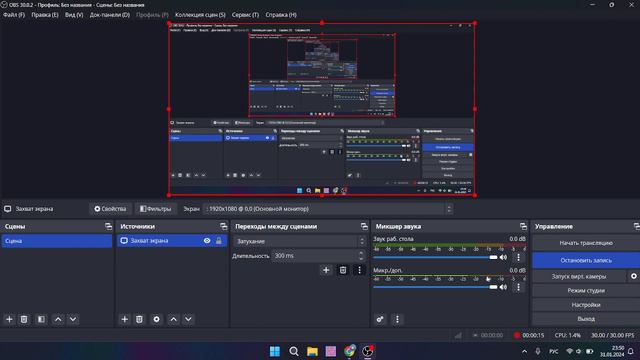Add a scene transition with plus icon
Image resolution: width=640 pixels, height=360 pixels.
(x=326, y=270)
